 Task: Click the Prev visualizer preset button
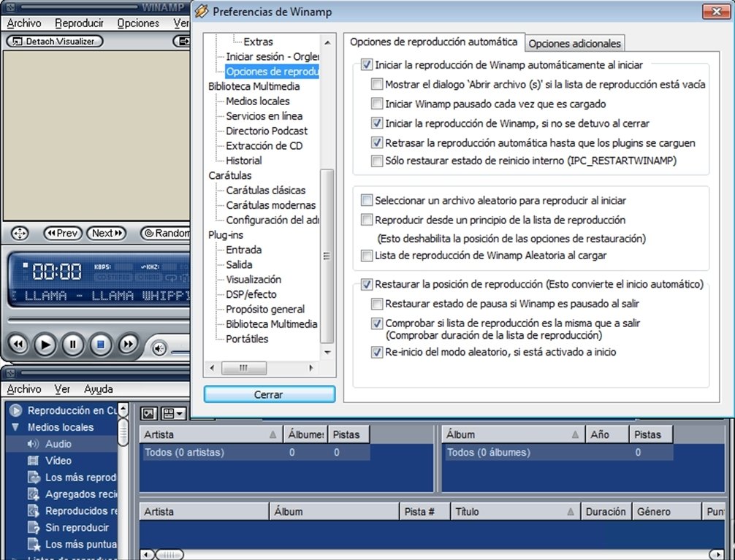coord(63,233)
